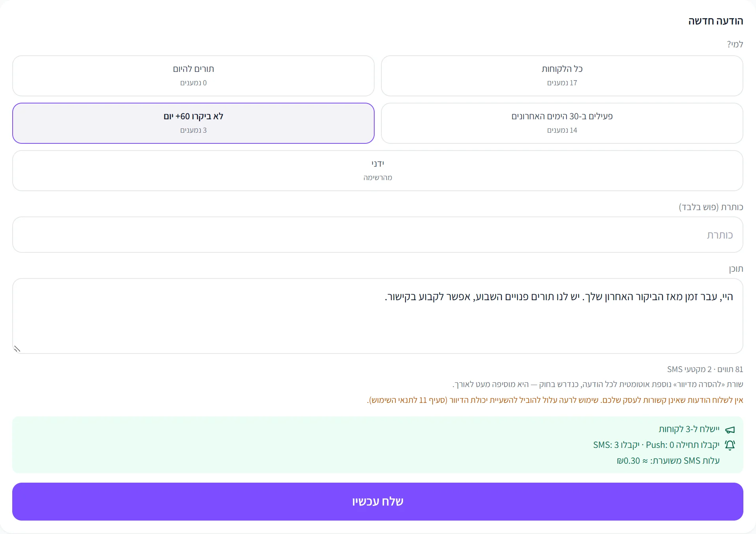
Task: Click the "להסרה מדיוור" auto-added line note
Action: (x=598, y=384)
